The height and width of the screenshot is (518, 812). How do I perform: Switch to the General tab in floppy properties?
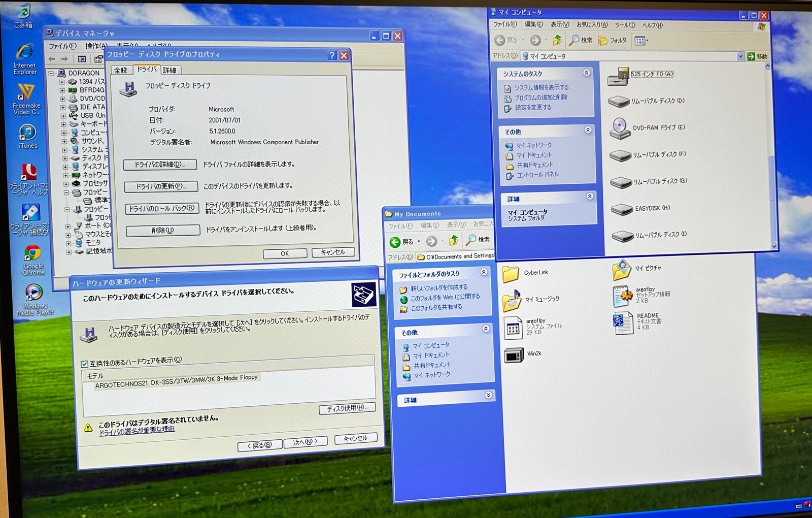coord(121,70)
